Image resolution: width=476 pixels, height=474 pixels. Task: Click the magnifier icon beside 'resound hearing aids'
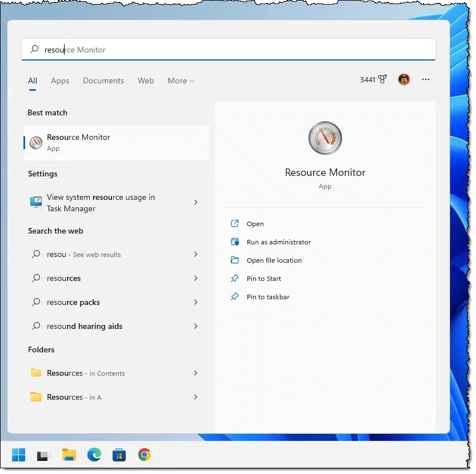coord(36,326)
